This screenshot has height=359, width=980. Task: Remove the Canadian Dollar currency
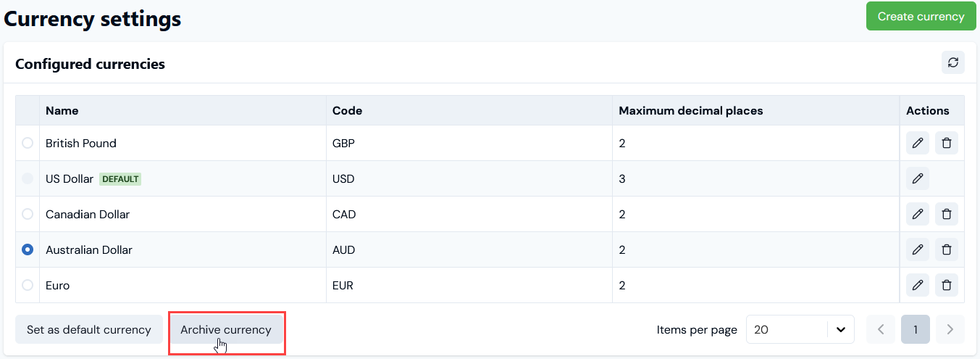click(946, 215)
